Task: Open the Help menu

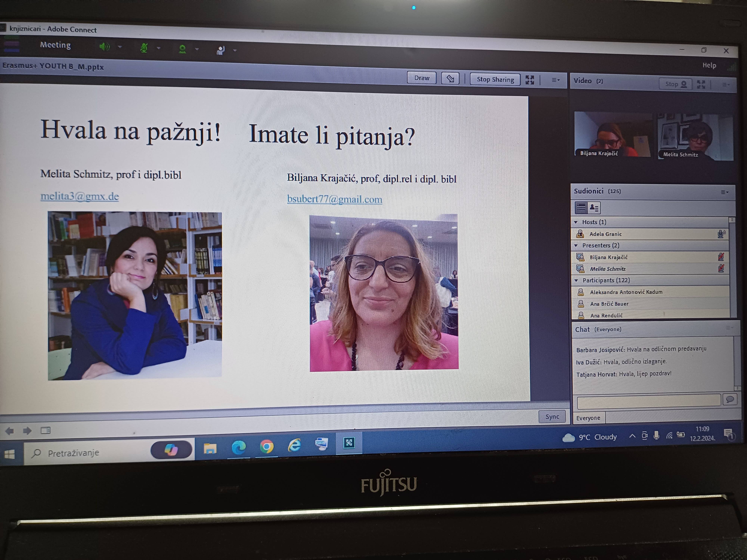Action: (709, 65)
